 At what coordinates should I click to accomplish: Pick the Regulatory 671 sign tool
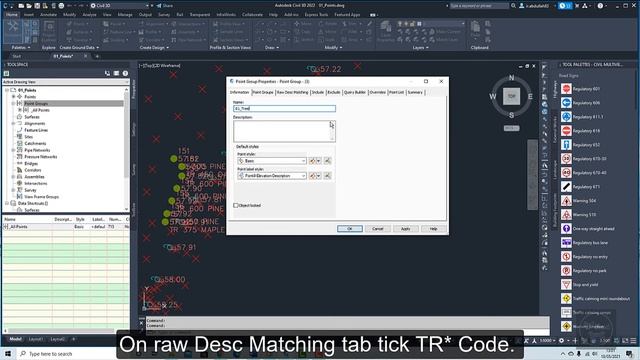566,187
